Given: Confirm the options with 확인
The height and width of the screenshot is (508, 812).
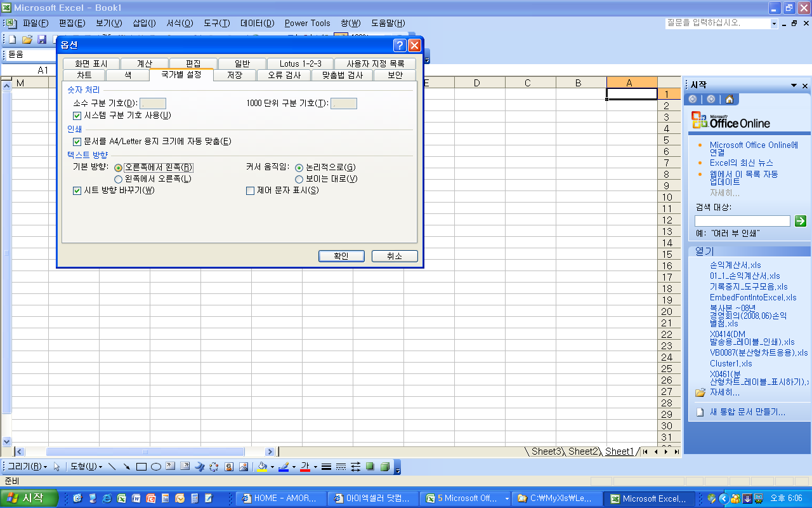Looking at the screenshot, I should 341,256.
